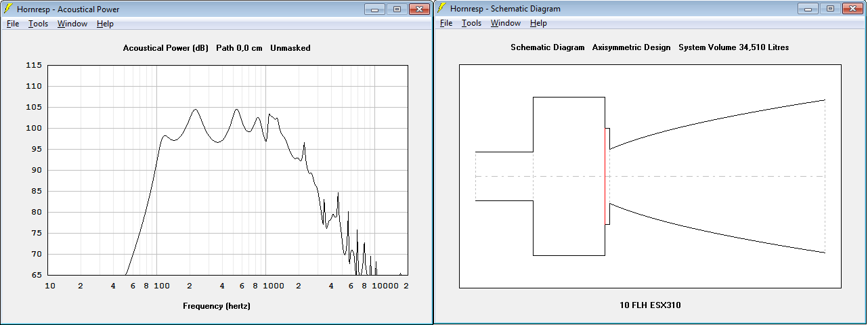The height and width of the screenshot is (325, 868).
Task: Click the 100 label on frequency axis
Action: coord(161,286)
